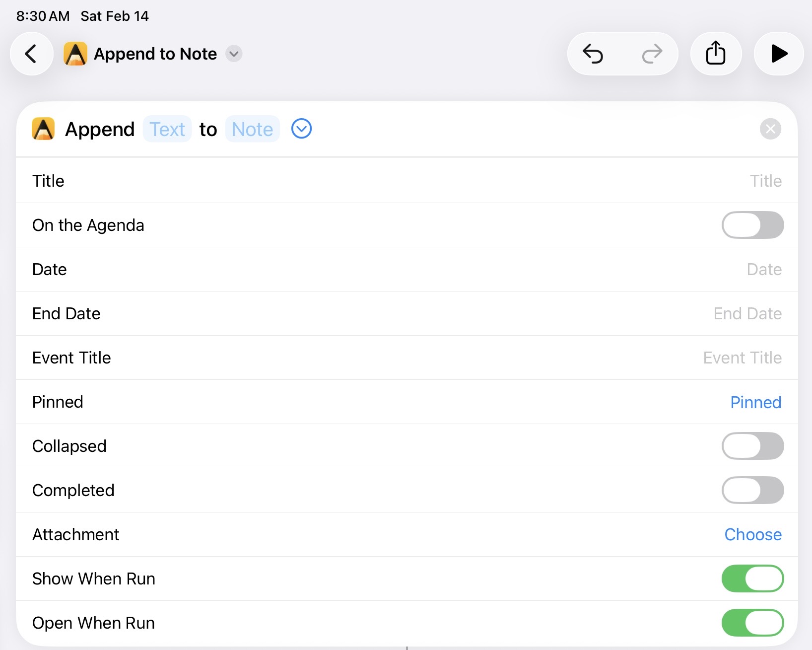This screenshot has height=650, width=812.
Task: Enable the Collapsed switch
Action: tap(752, 446)
